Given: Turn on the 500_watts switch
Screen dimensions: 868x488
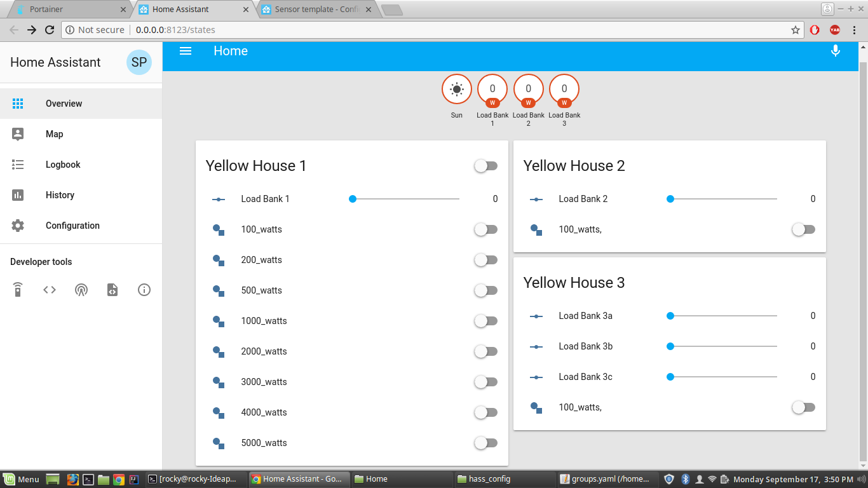Looking at the screenshot, I should pos(485,290).
